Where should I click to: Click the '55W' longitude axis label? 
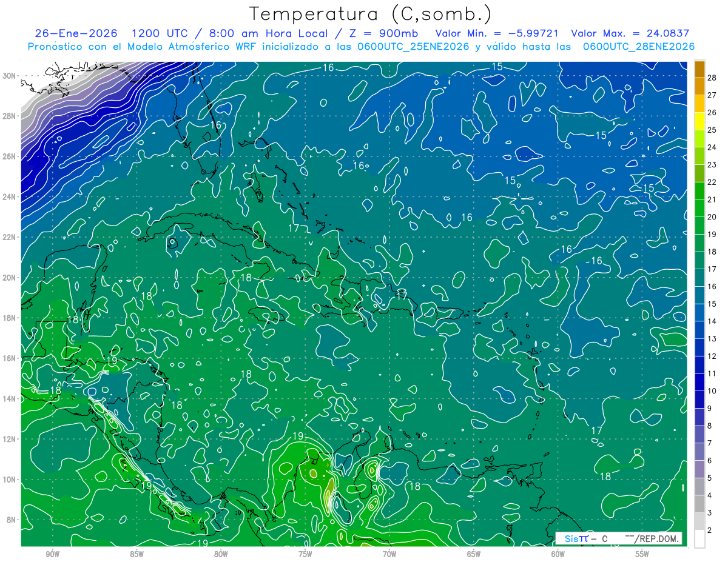[642, 554]
